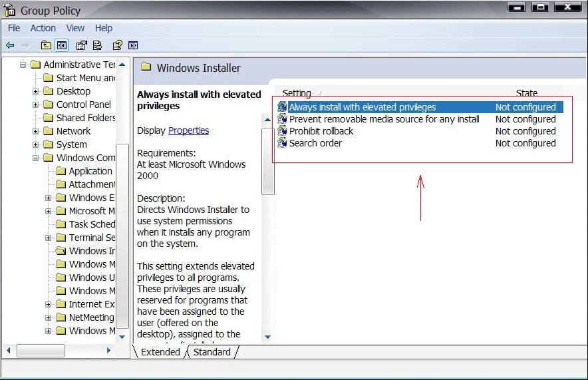This screenshot has height=380, width=588.
Task: Click the Export List toolbar icon
Action: point(98,45)
